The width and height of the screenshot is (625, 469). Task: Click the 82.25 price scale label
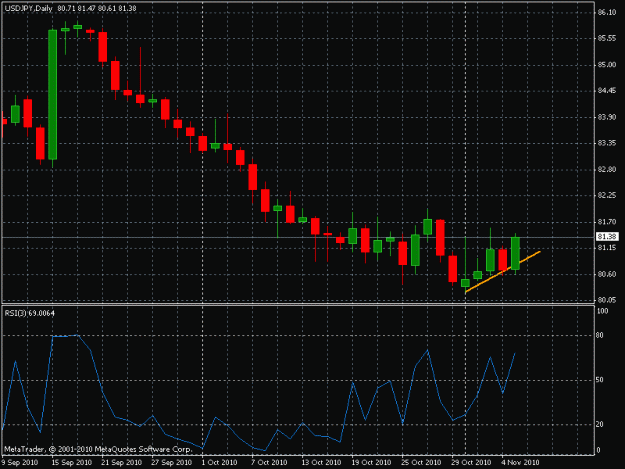coord(607,195)
